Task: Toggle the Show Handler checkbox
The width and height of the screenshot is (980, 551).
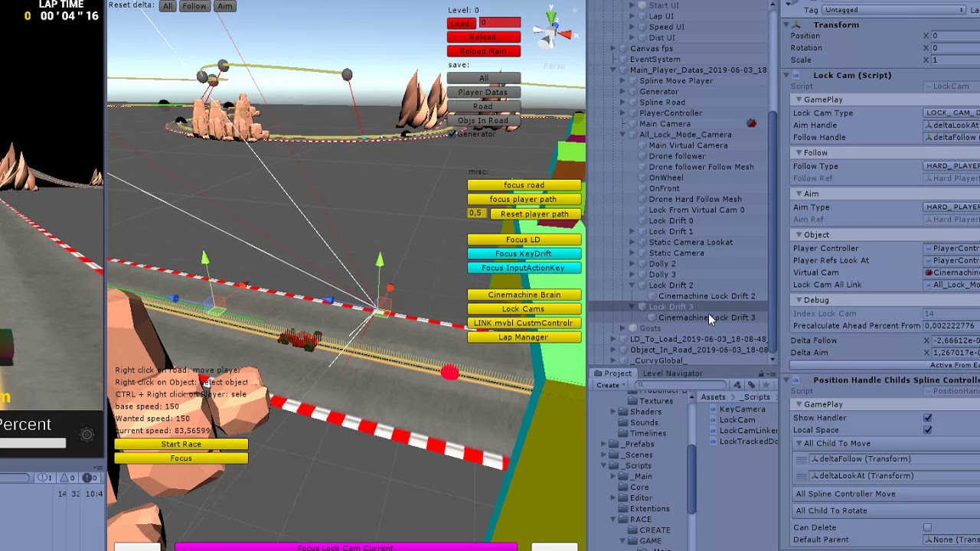Action: tap(927, 418)
